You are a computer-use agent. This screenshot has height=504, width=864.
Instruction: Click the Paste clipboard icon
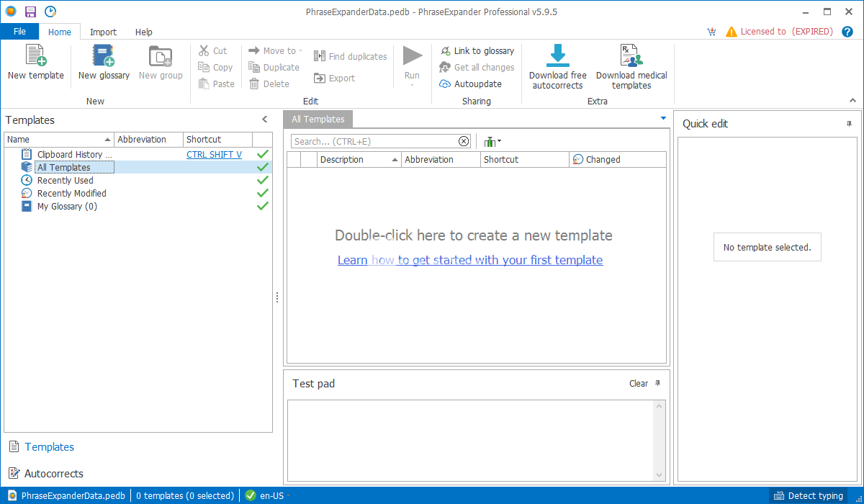point(204,84)
